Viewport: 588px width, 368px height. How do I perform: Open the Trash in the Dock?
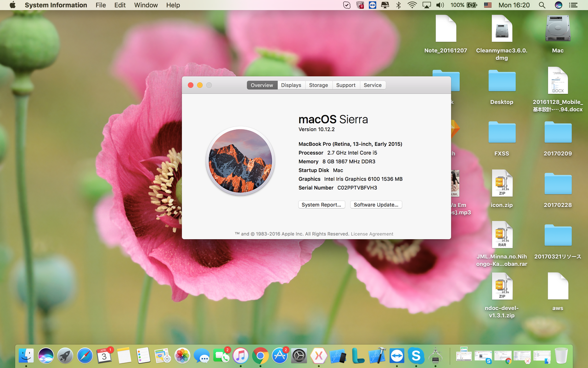561,355
